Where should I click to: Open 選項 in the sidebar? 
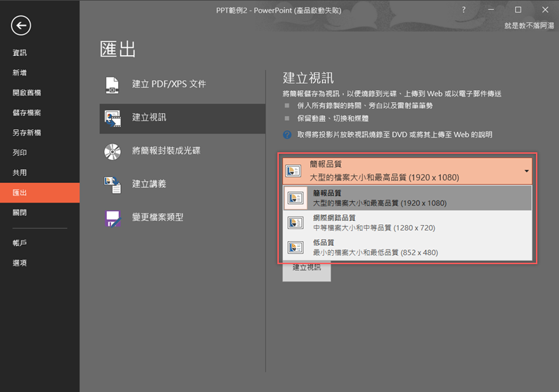coord(40,263)
